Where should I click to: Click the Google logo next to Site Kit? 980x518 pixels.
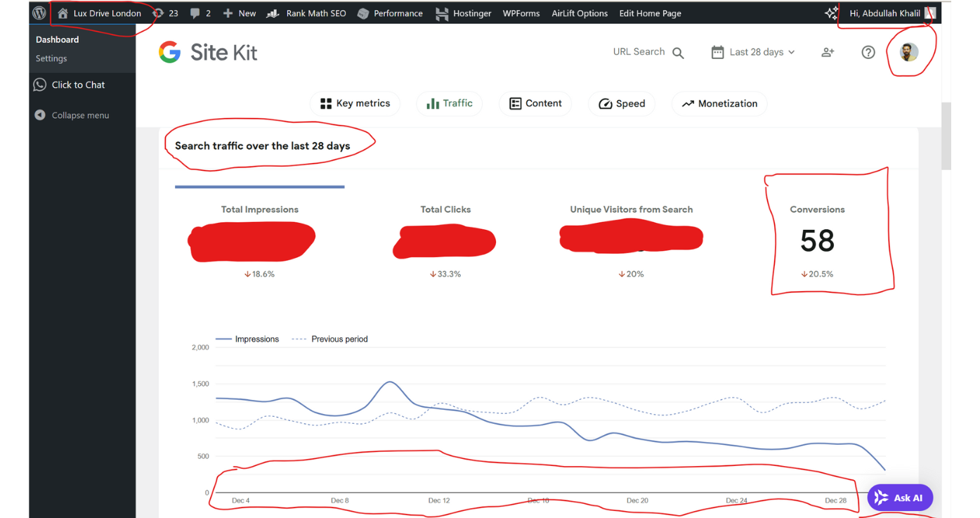(169, 51)
